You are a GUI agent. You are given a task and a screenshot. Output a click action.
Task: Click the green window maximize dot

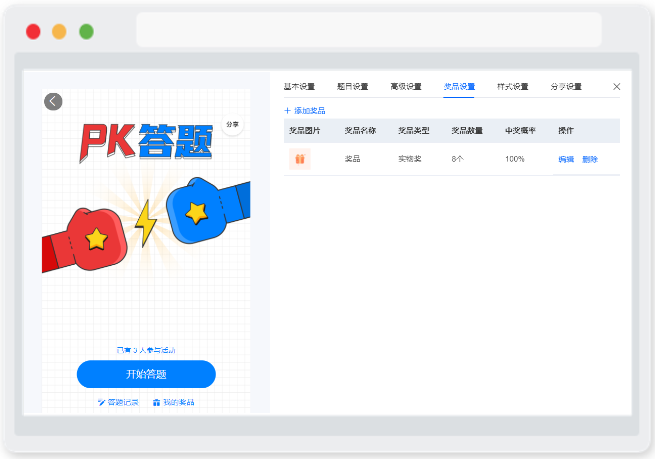click(x=86, y=32)
